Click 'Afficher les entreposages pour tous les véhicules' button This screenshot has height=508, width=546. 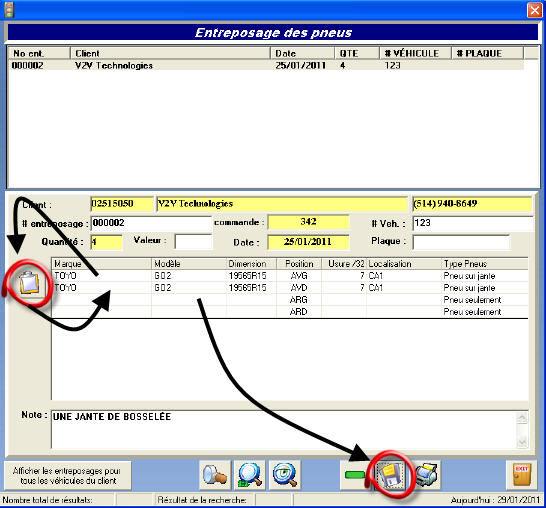pos(68,476)
